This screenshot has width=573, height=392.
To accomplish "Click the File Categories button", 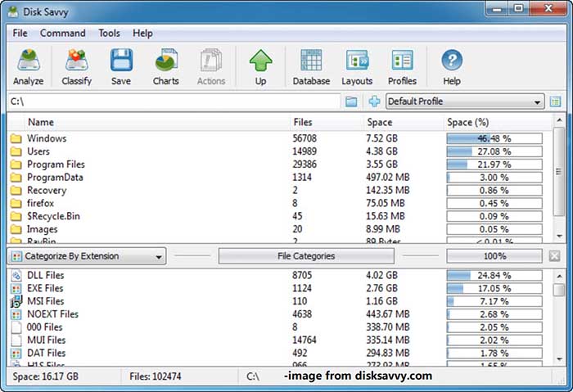I will pos(306,256).
